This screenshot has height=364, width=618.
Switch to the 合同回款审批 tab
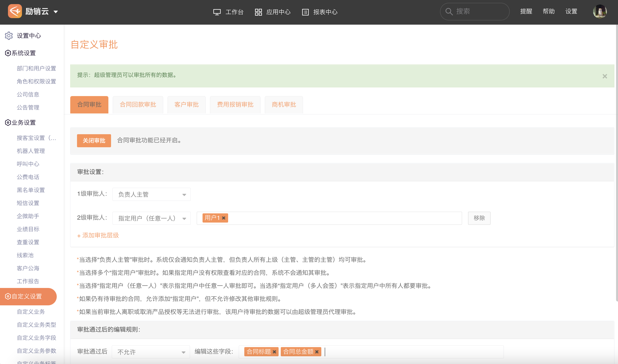pyautogui.click(x=138, y=105)
